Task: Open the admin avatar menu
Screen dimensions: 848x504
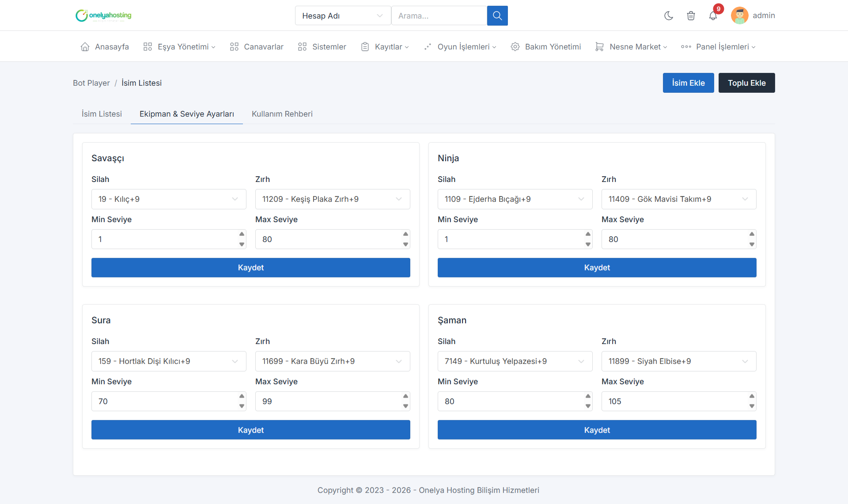Action: 753,15
